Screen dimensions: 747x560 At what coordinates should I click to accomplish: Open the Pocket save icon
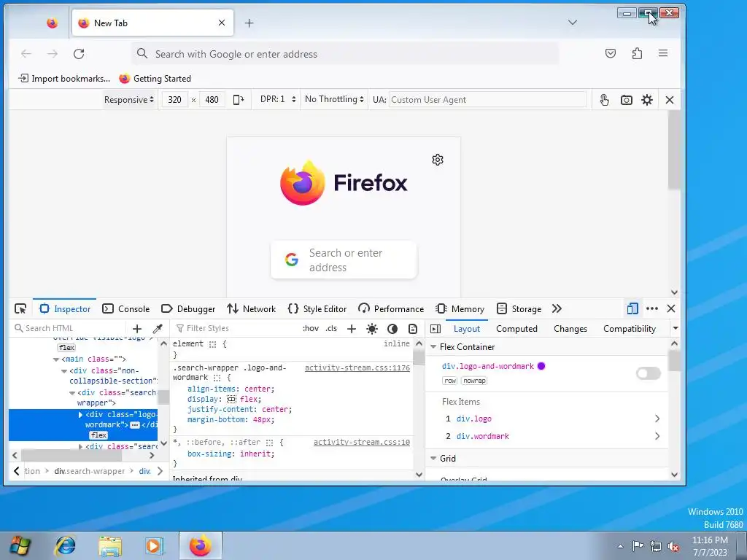611,53
